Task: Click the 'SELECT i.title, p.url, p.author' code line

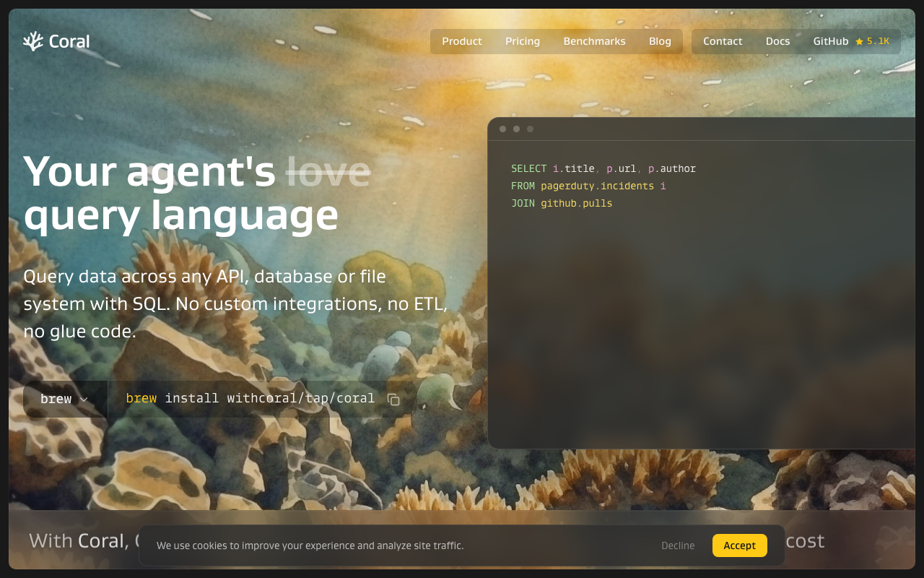Action: click(603, 168)
